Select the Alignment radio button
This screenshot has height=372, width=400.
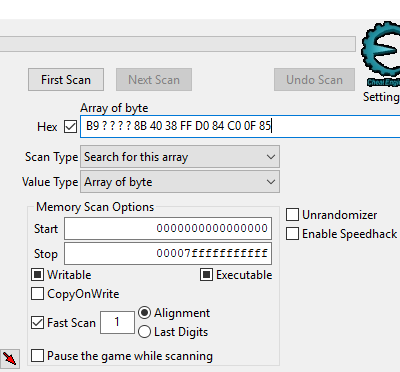[144, 313]
